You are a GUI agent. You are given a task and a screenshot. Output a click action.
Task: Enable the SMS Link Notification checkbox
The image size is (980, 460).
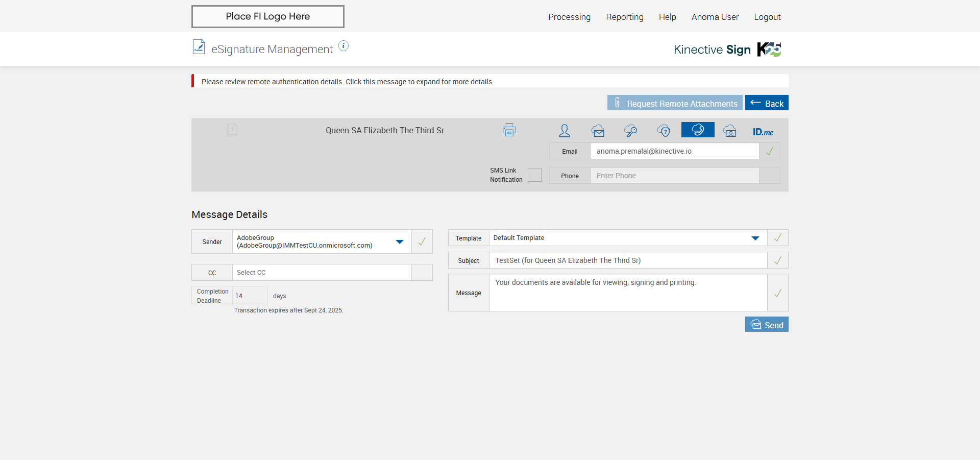(534, 175)
